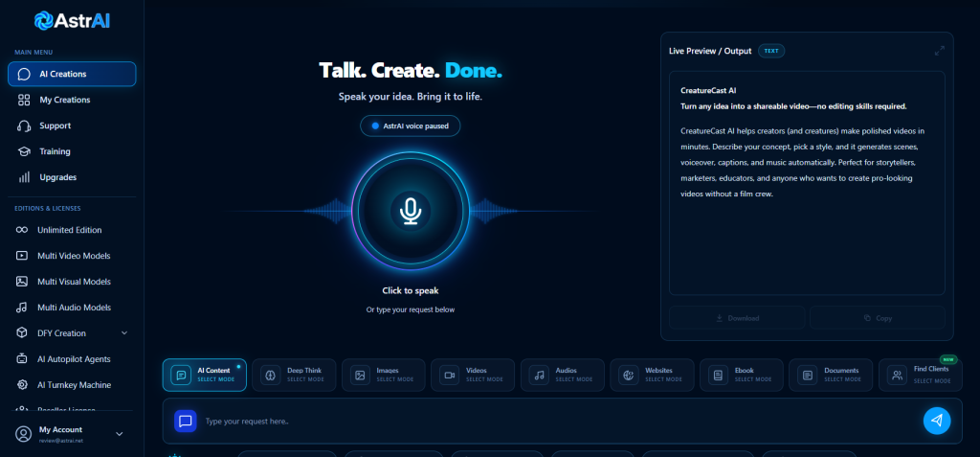This screenshot has height=457, width=980.
Task: Switch to Audios mode
Action: (x=563, y=375)
